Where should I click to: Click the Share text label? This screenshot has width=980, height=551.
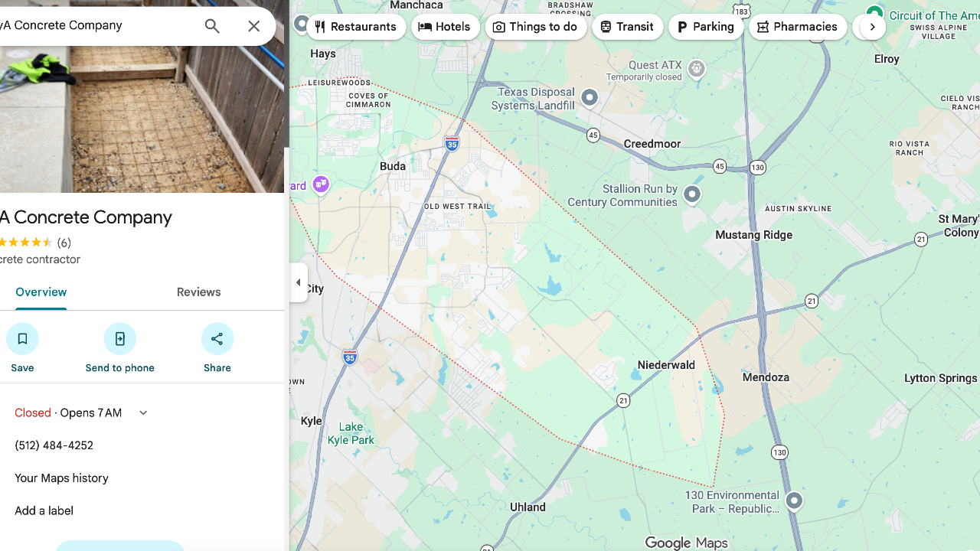[x=217, y=368]
